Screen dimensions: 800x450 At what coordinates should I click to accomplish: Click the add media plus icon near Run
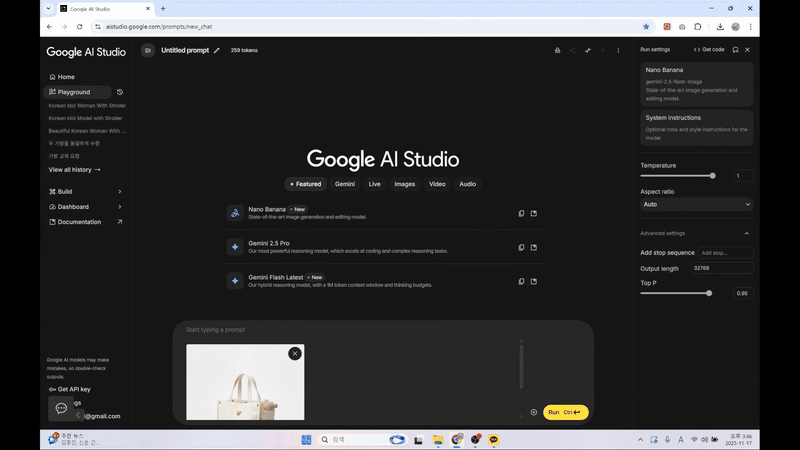534,412
